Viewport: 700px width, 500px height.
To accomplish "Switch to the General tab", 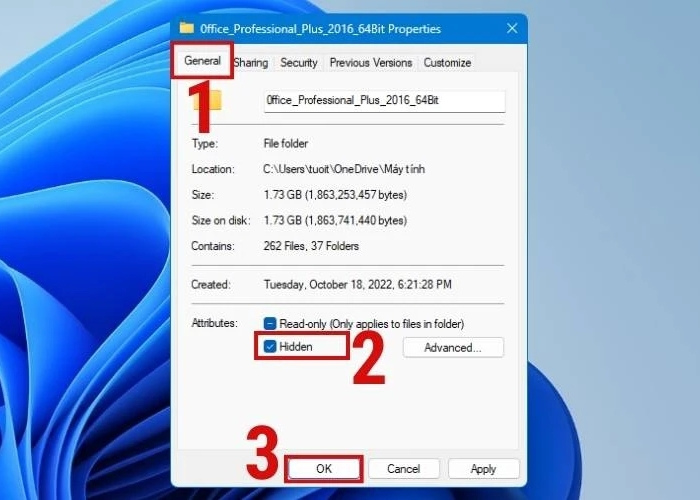I will [203, 61].
